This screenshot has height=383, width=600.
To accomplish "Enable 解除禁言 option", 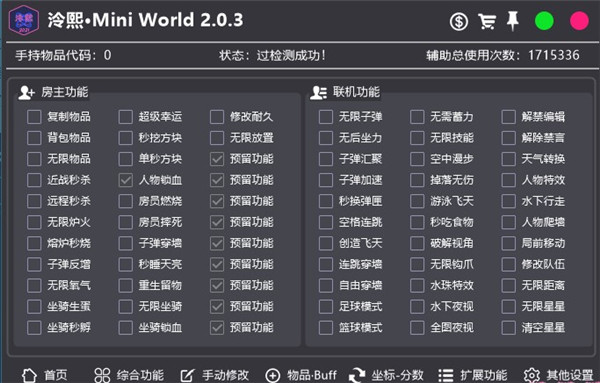I will click(x=509, y=138).
